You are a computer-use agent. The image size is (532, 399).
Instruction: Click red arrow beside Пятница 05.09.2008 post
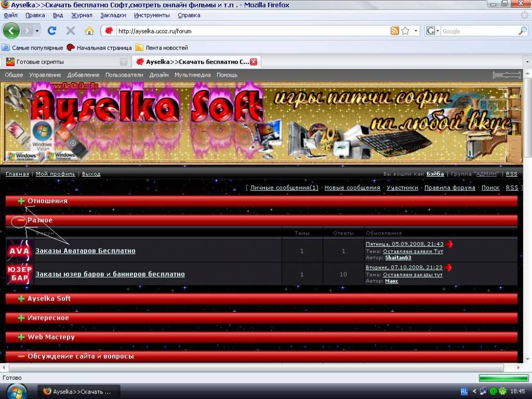[x=449, y=244]
